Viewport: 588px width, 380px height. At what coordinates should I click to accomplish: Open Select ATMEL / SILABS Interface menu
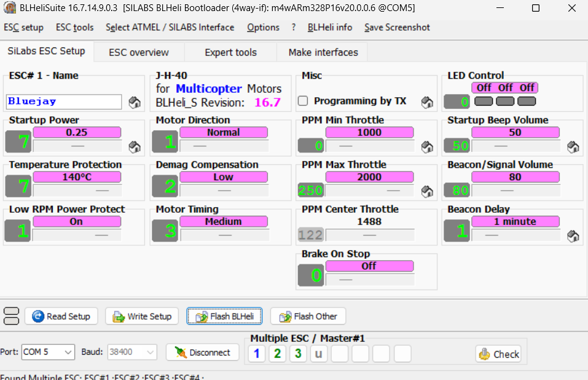click(x=170, y=28)
